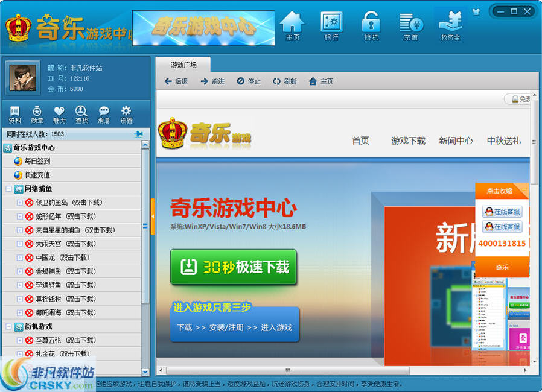Expand the 来自星星的捕鱼 game node
542x392 pixels.
pos(20,230)
